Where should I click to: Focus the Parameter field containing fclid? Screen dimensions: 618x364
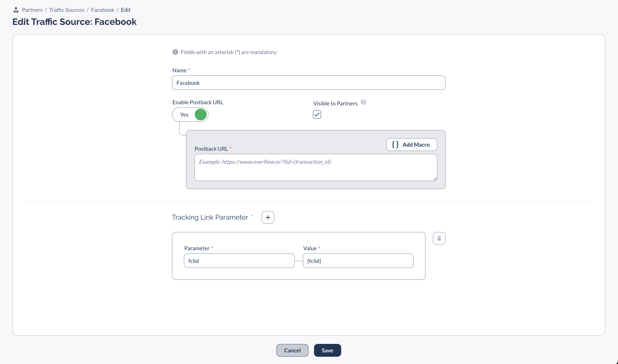[239, 261]
